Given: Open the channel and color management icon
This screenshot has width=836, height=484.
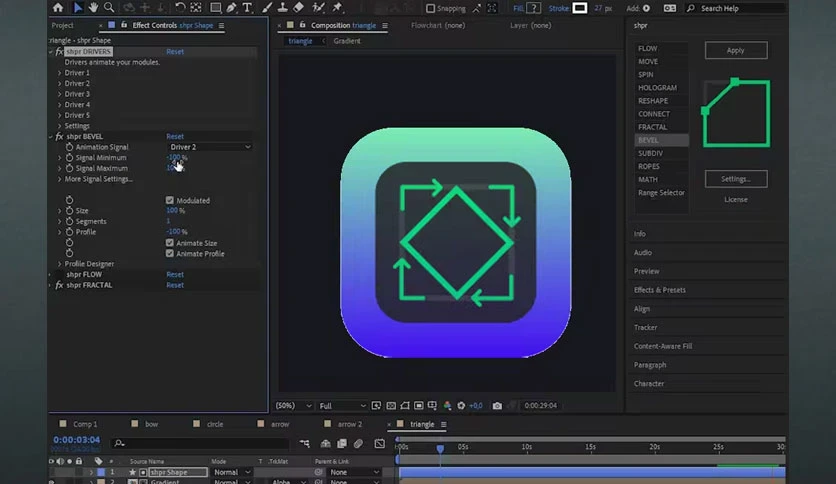Looking at the screenshot, I should point(447,406).
